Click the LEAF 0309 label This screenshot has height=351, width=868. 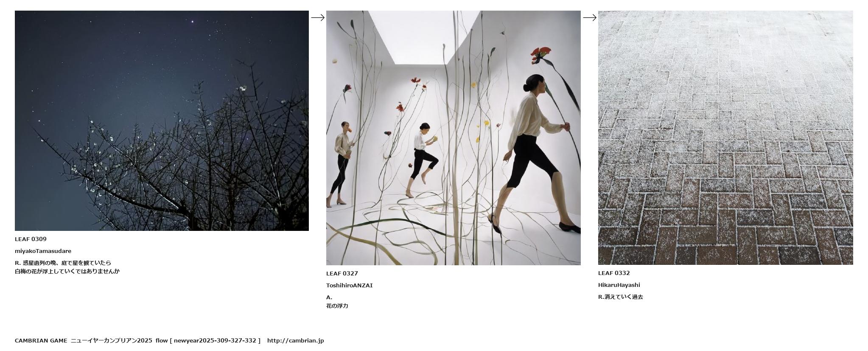[x=31, y=239]
